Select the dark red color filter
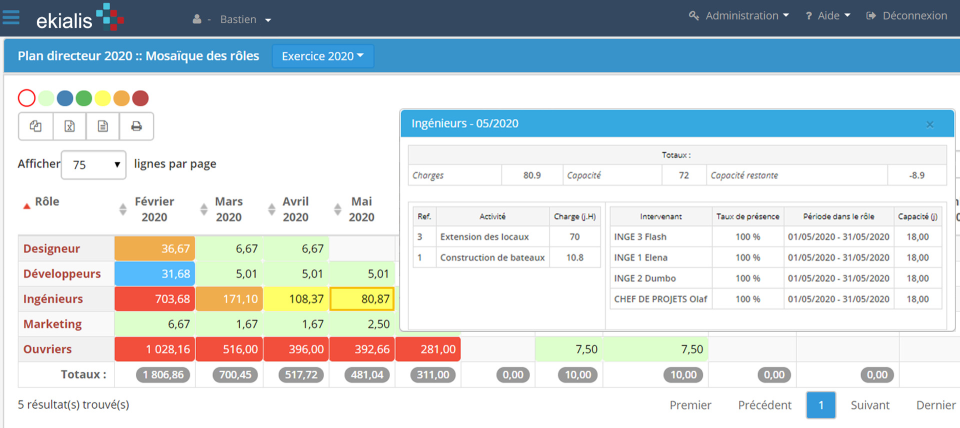This screenshot has height=428, width=960. click(x=141, y=98)
